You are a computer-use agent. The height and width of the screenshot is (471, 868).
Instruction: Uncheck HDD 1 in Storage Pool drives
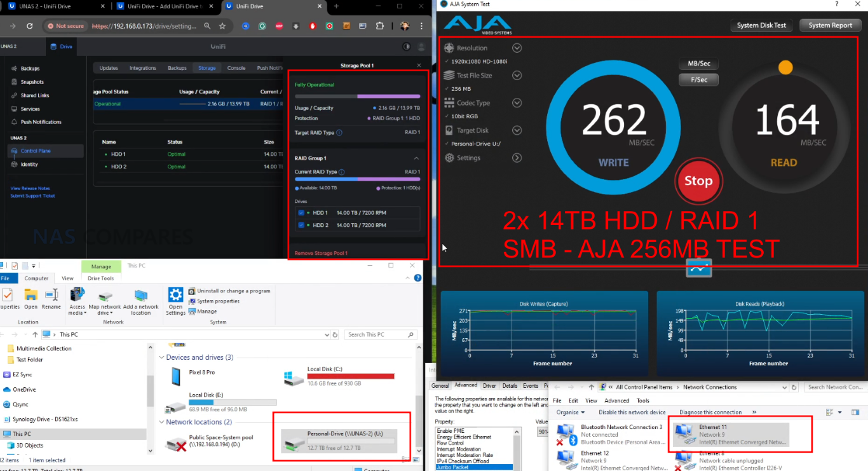point(301,213)
